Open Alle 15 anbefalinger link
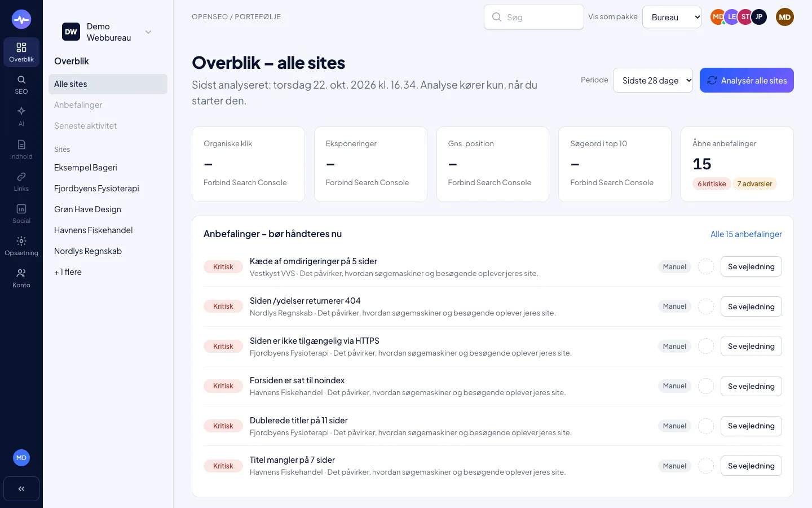 pos(746,234)
